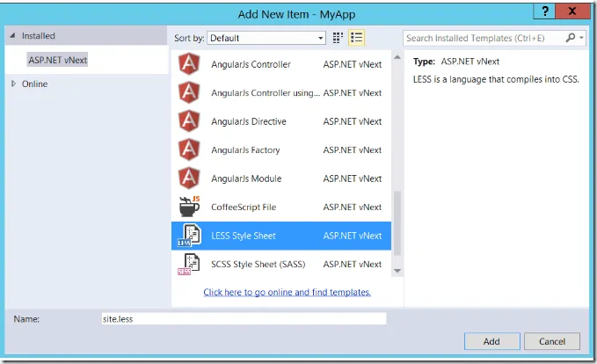The width and height of the screenshot is (597, 364).
Task: Collapse the Installed templates node
Action: 11,36
